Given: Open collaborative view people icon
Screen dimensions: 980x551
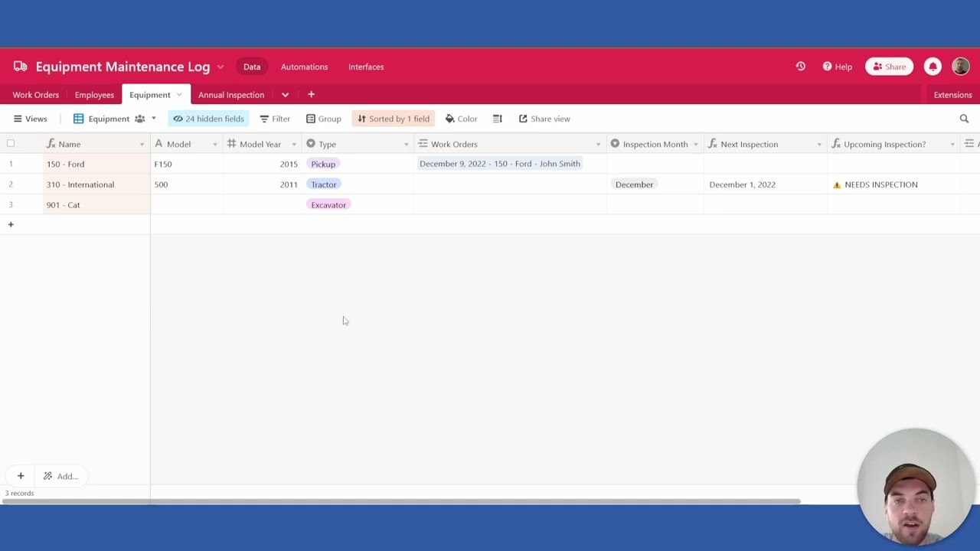Looking at the screenshot, I should coord(139,119).
